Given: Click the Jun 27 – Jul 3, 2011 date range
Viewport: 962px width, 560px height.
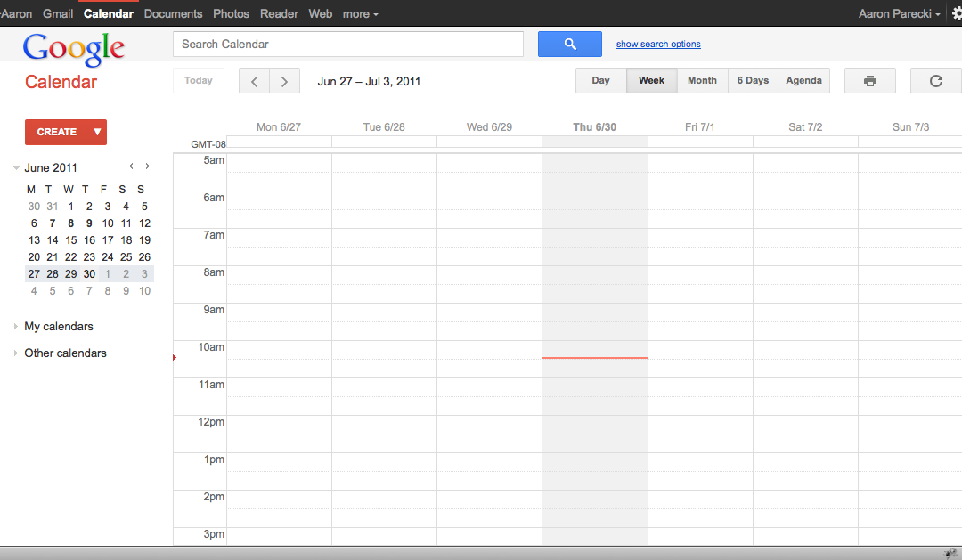Looking at the screenshot, I should [x=369, y=82].
